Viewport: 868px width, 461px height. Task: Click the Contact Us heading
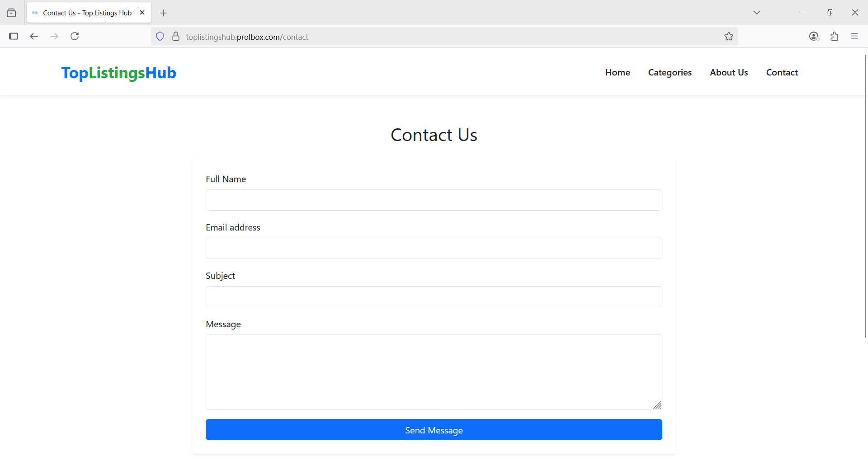(434, 135)
